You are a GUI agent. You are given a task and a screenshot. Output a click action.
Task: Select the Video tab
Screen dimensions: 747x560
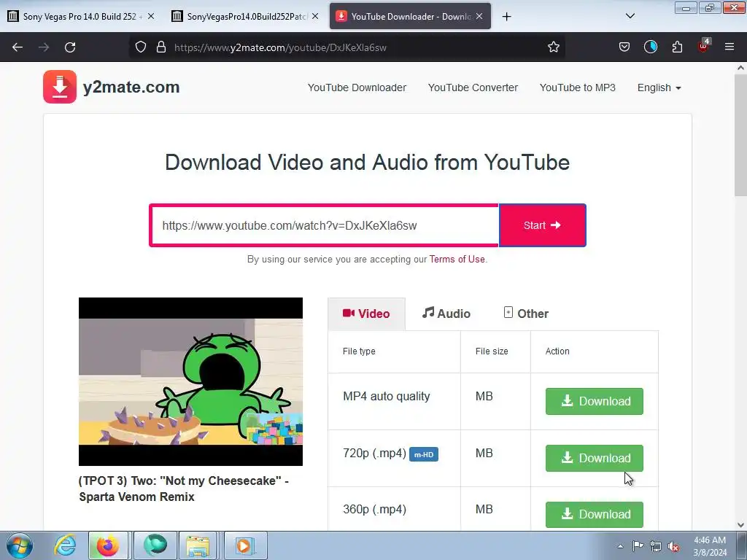[x=366, y=314]
